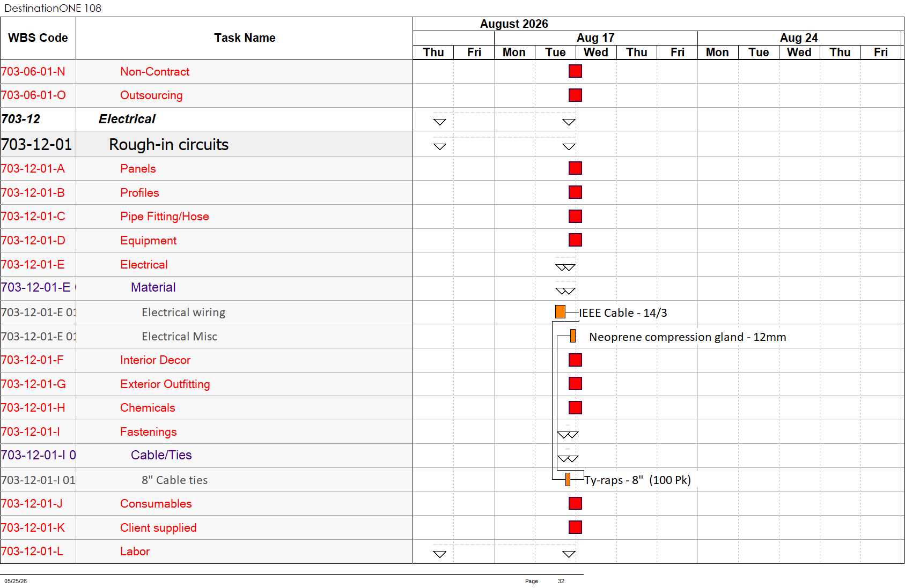Click the Labor row summary end triangle
Viewport: 905px width, 588px height.
tap(569, 554)
